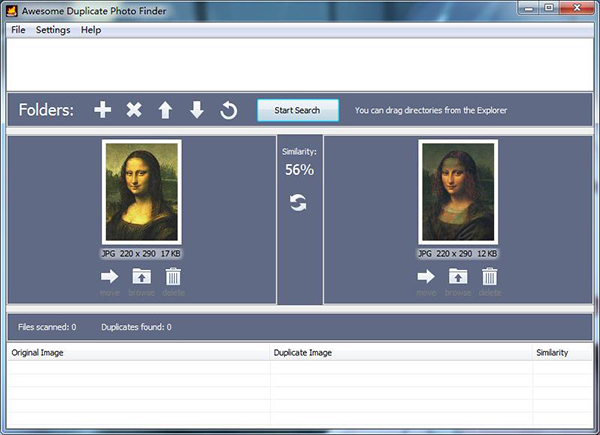
Task: Click the 'JPG 220 x 290 12 KB' label
Action: click(x=458, y=253)
